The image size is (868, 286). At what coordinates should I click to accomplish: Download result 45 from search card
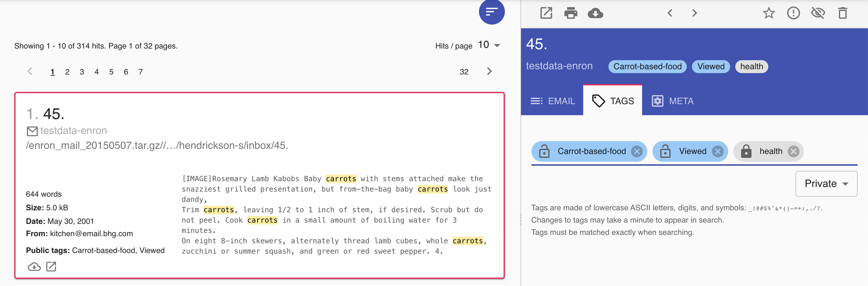34,267
